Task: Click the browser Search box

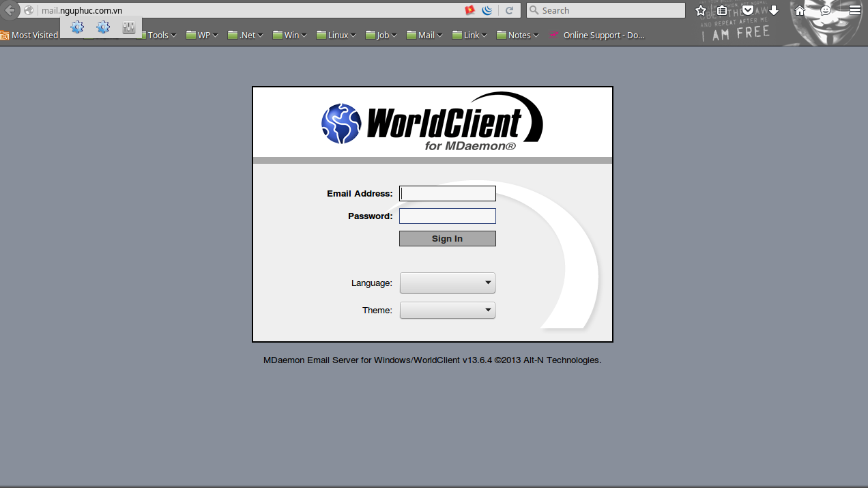Action: coord(605,10)
